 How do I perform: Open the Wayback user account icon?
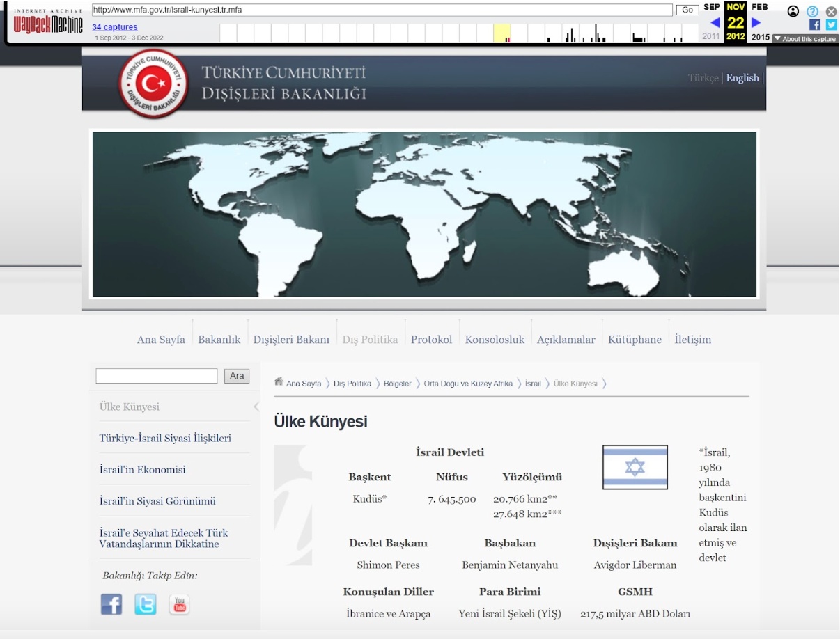click(793, 11)
